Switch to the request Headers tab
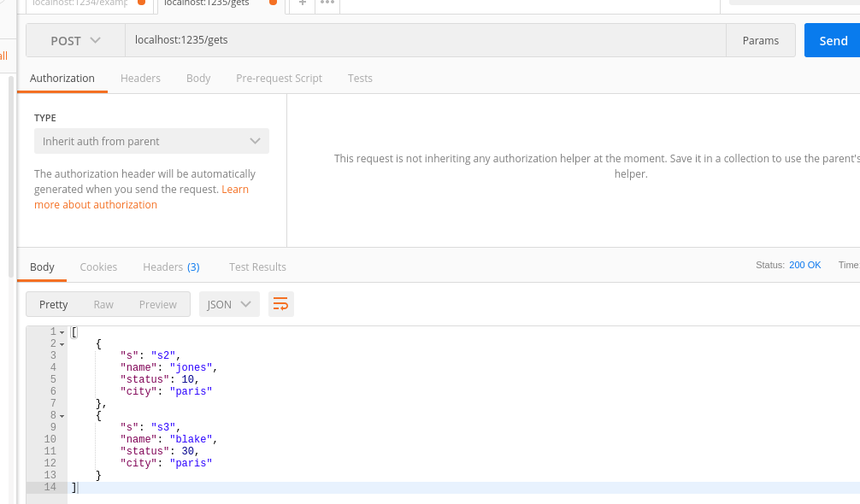The width and height of the screenshot is (860, 504). click(x=140, y=79)
